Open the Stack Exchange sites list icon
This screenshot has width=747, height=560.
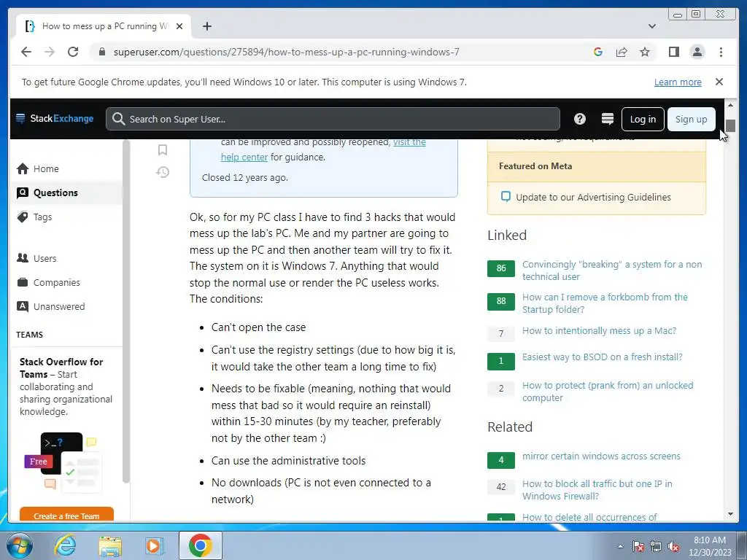click(x=607, y=119)
